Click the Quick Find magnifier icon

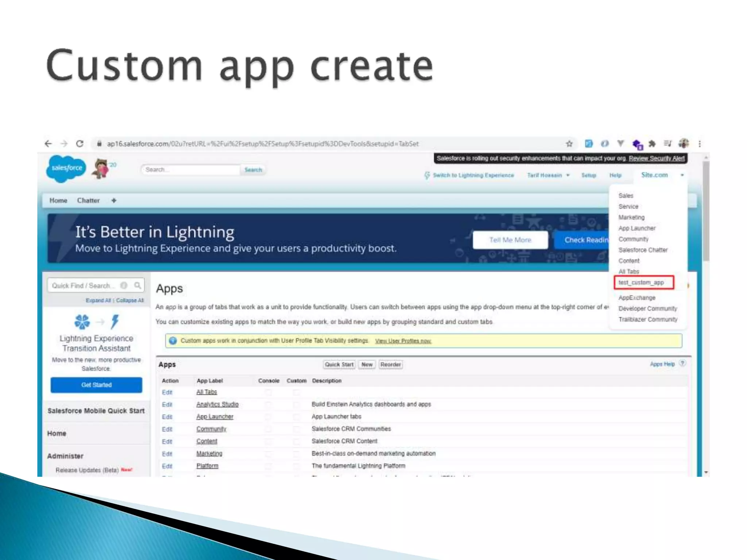tap(138, 285)
